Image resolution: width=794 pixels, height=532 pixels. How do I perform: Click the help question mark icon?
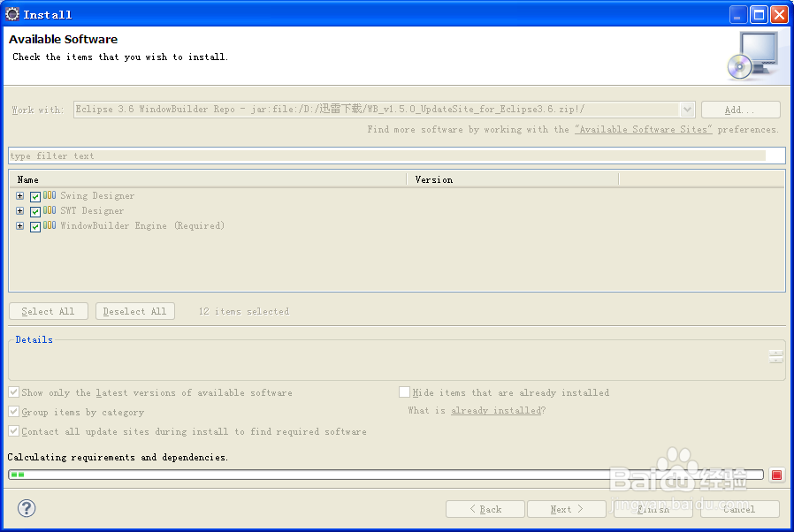(27, 508)
